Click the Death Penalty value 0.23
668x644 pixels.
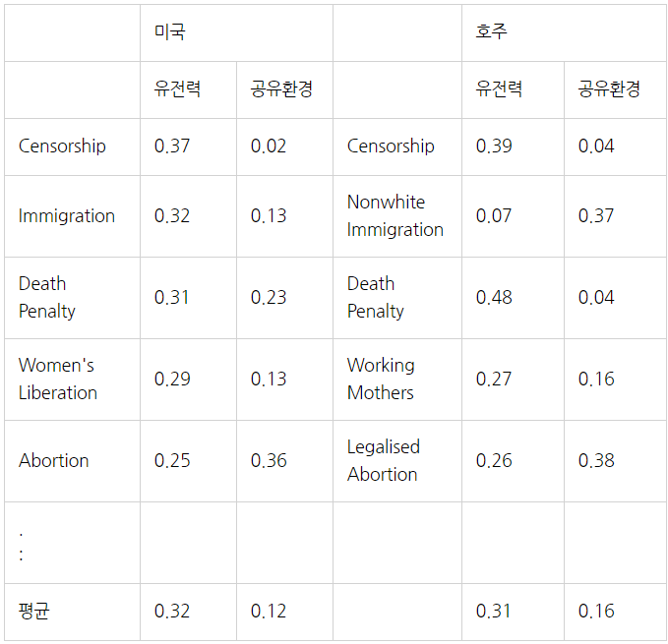(284, 298)
